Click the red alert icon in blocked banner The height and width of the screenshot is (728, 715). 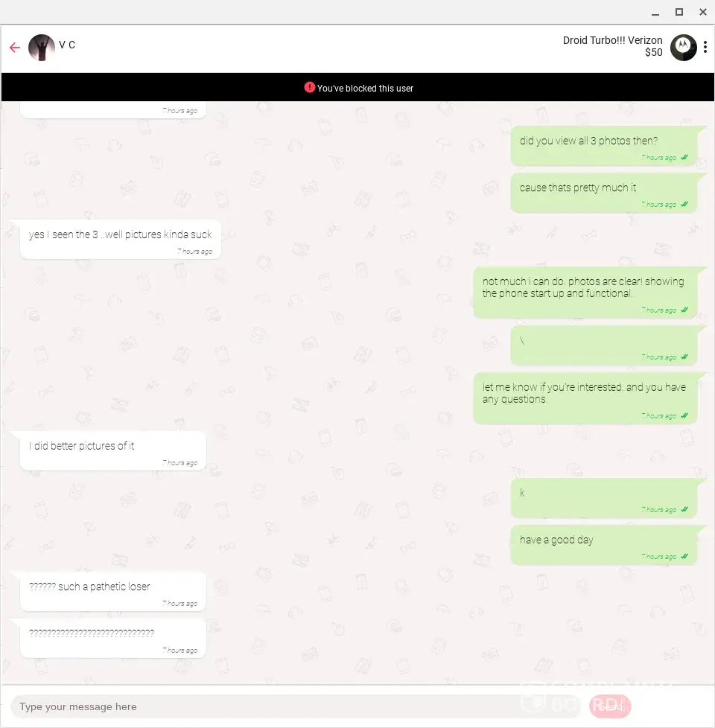(x=309, y=87)
